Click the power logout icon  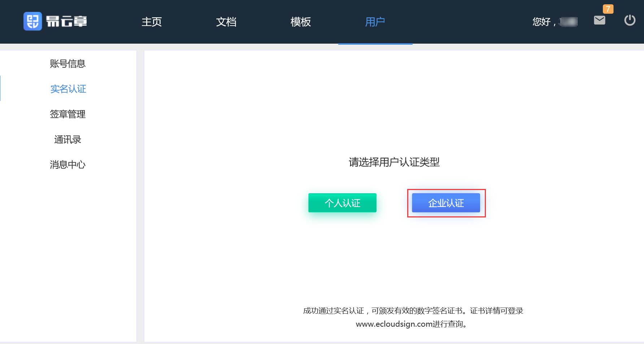[630, 20]
